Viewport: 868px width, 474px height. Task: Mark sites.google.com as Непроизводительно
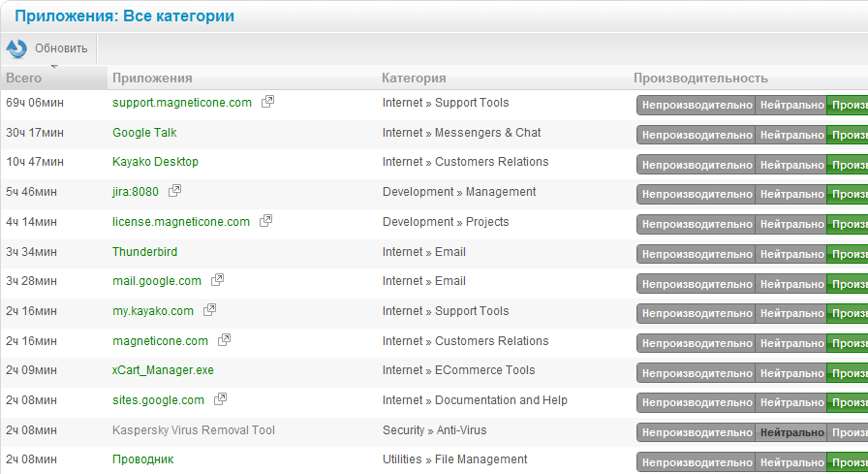click(697, 402)
